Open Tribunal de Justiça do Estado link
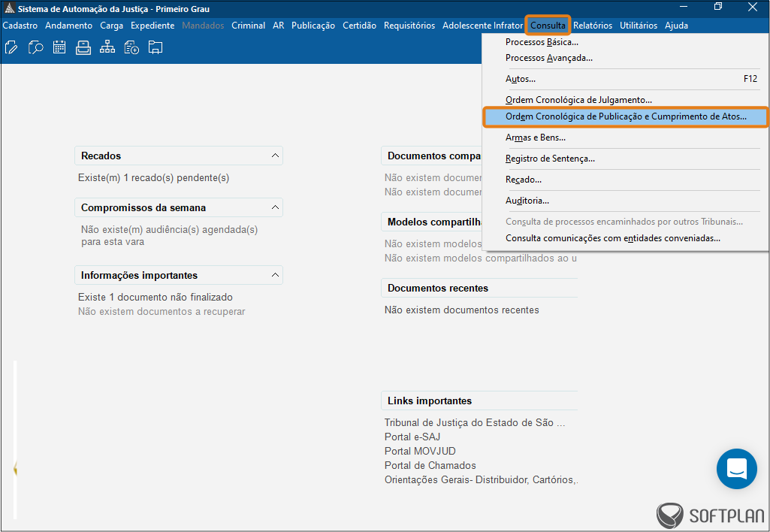770x532 pixels. 474,422
